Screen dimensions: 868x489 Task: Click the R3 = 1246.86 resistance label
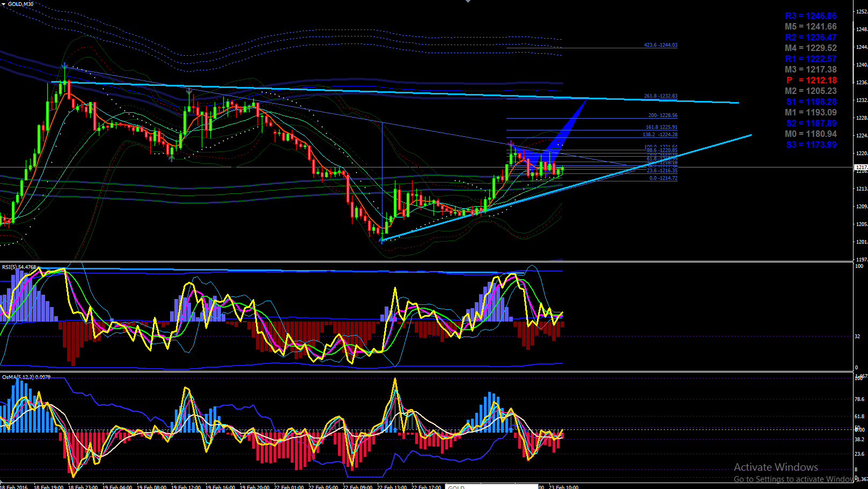[811, 16]
